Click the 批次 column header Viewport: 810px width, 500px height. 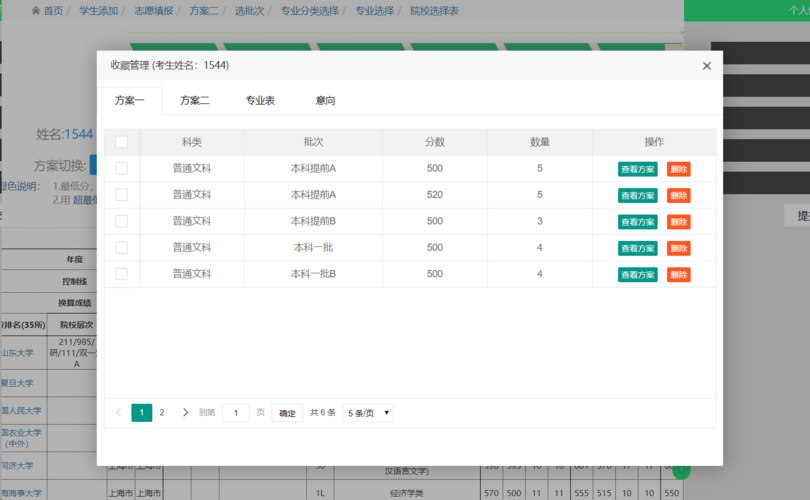313,142
